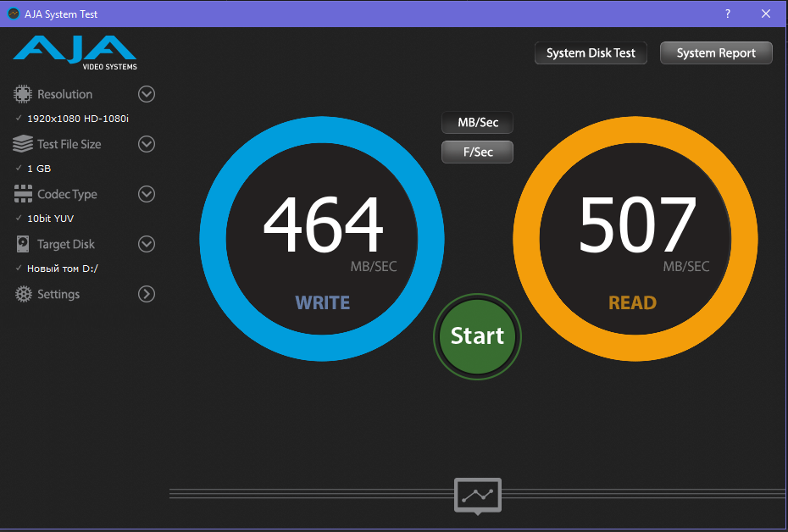Click the Codec Type film icon
The width and height of the screenshot is (788, 532).
(x=23, y=194)
